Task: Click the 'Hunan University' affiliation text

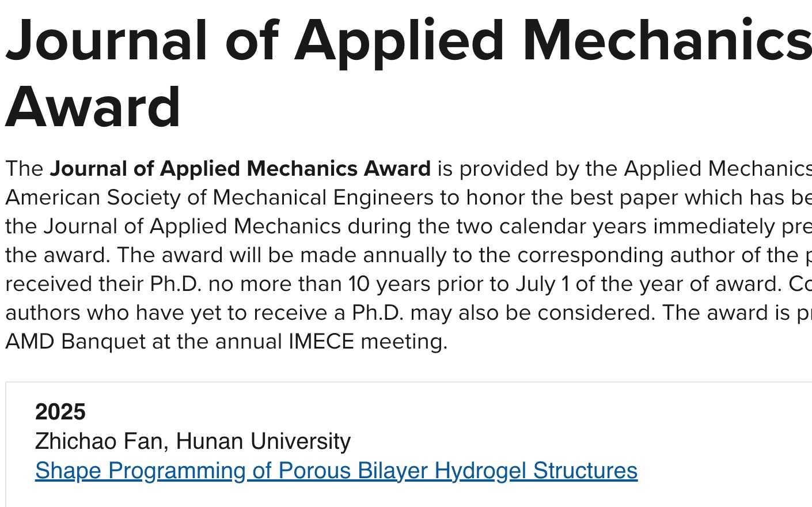Action: click(263, 441)
